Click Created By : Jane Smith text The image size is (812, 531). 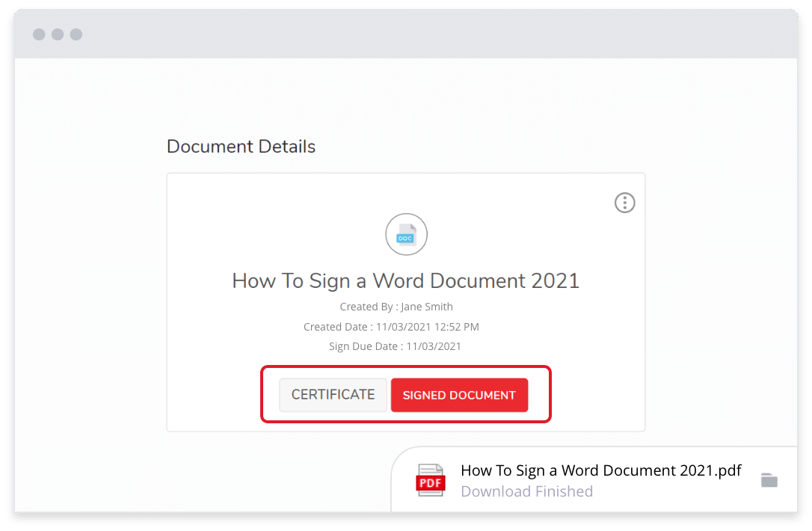point(396,307)
